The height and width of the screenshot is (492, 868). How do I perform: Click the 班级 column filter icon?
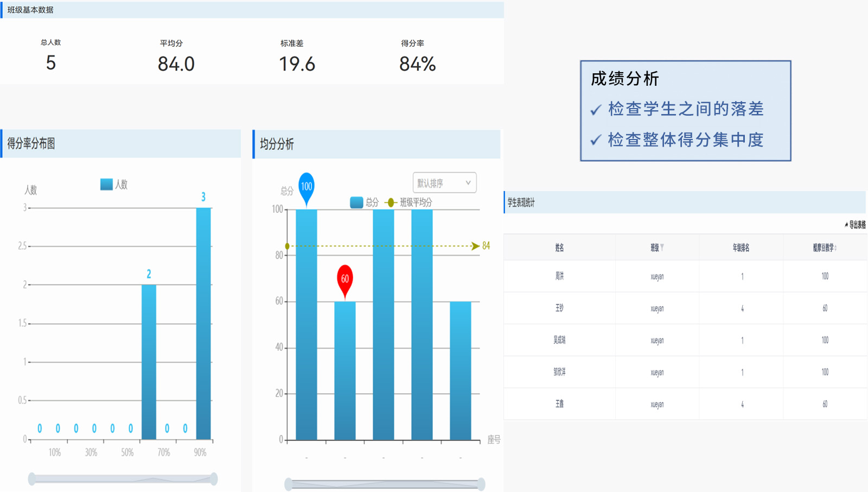[662, 248]
